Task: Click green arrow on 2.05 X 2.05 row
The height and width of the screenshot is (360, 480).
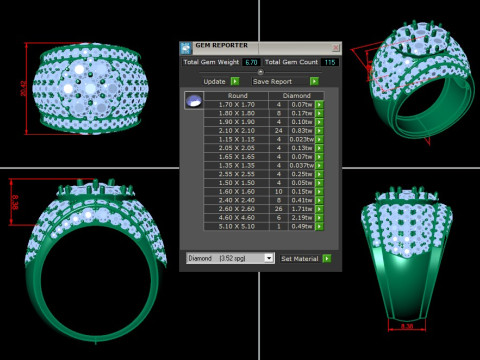Action: [x=319, y=148]
